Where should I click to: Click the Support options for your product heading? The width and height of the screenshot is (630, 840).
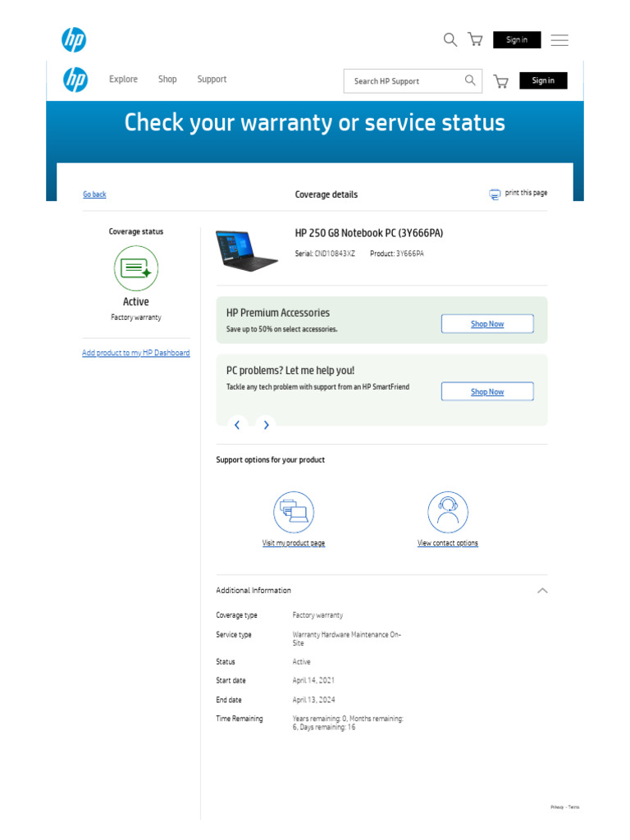pos(270,459)
